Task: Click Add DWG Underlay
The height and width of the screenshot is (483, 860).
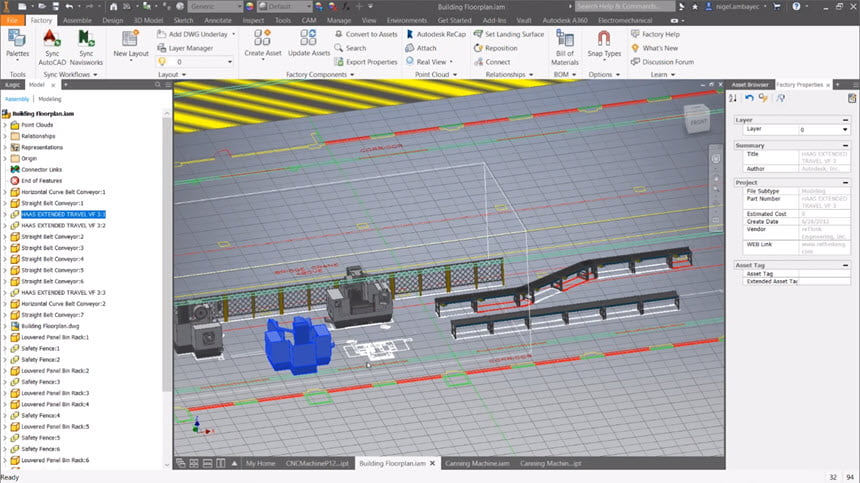Action: 192,34
